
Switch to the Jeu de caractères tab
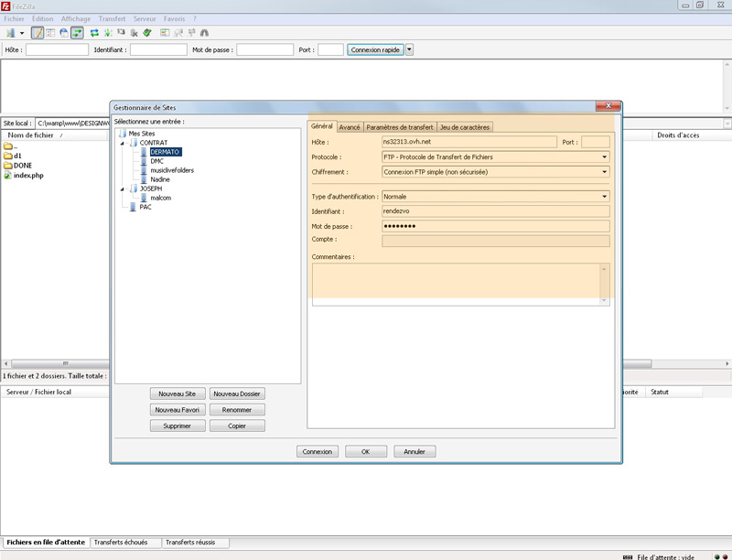[x=465, y=127]
